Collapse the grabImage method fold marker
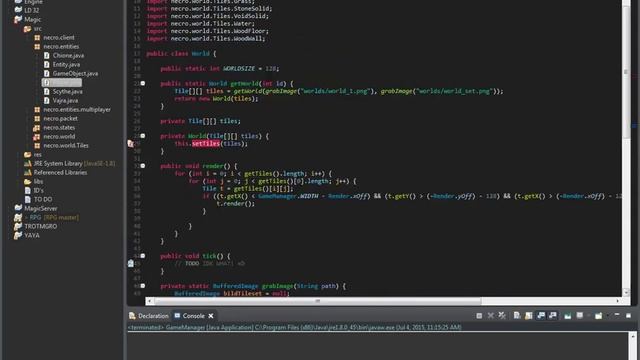The image size is (640, 360). point(142,286)
